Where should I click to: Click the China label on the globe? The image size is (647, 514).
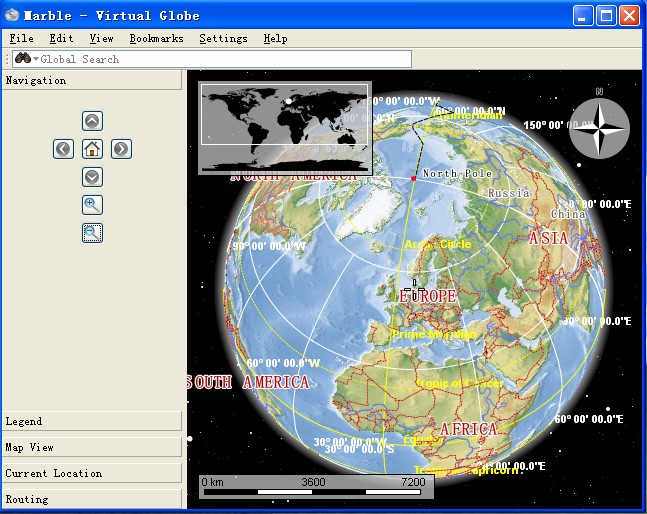pyautogui.click(x=568, y=214)
